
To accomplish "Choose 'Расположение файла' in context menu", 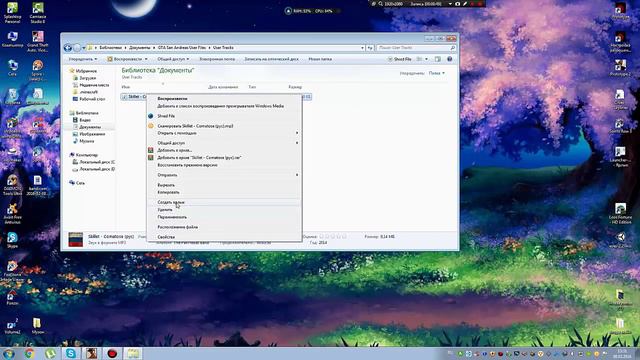I will [225, 227].
